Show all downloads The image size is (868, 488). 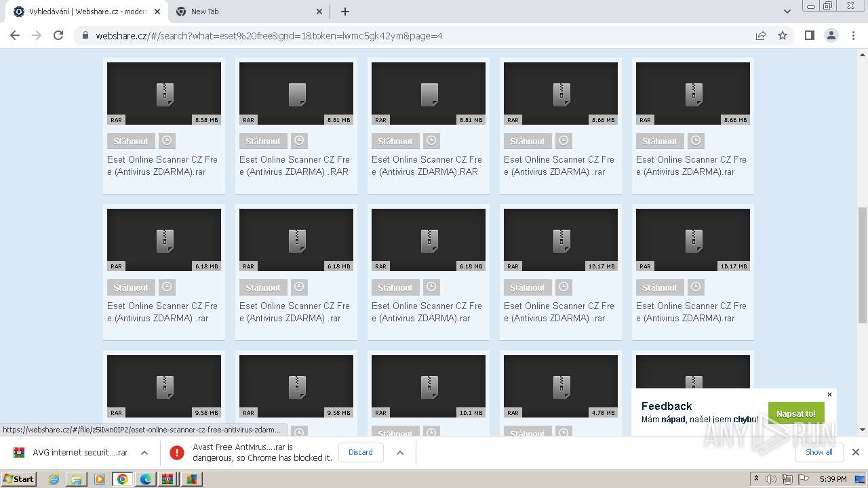click(819, 452)
